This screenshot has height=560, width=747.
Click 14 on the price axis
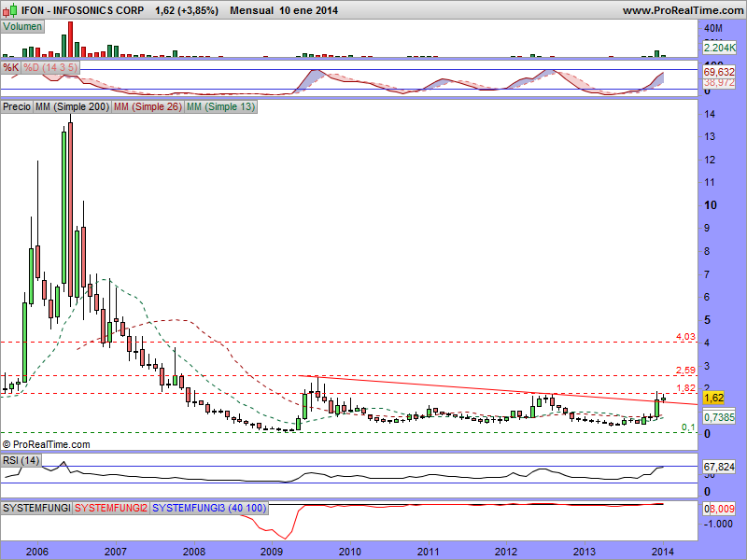[710, 114]
